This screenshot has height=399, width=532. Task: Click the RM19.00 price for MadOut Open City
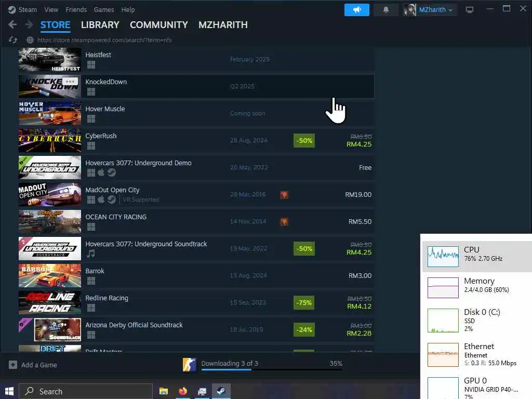(x=358, y=195)
